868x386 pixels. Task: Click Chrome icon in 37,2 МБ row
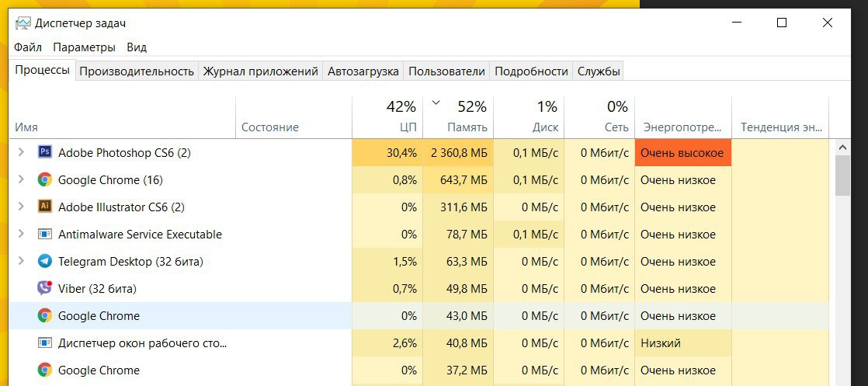(45, 370)
